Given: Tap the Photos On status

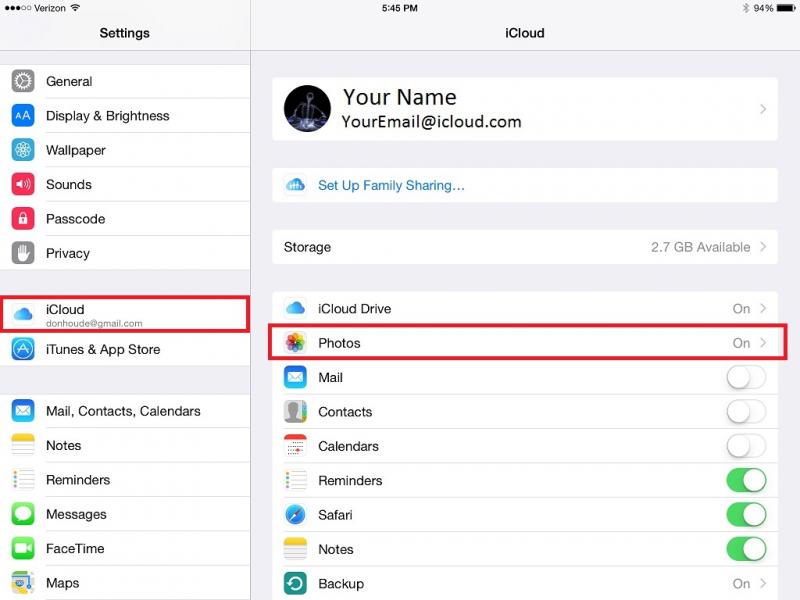Looking at the screenshot, I should [x=741, y=343].
